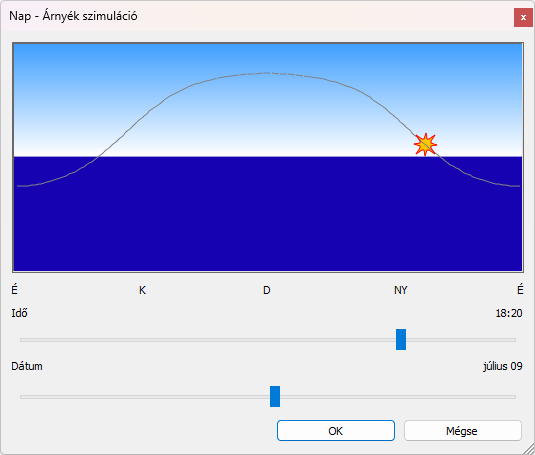
Task: Click the sun icon on the path
Action: (x=425, y=144)
